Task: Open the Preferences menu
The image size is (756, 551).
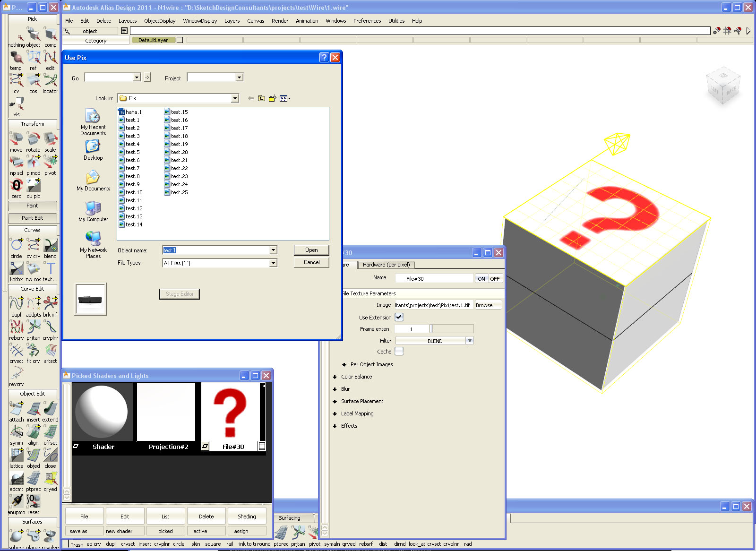Action: (x=367, y=21)
